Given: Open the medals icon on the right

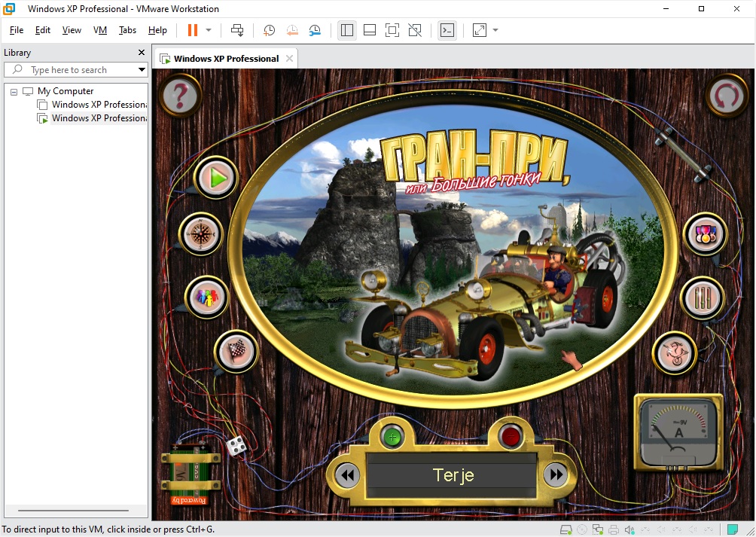Looking at the screenshot, I should [705, 234].
